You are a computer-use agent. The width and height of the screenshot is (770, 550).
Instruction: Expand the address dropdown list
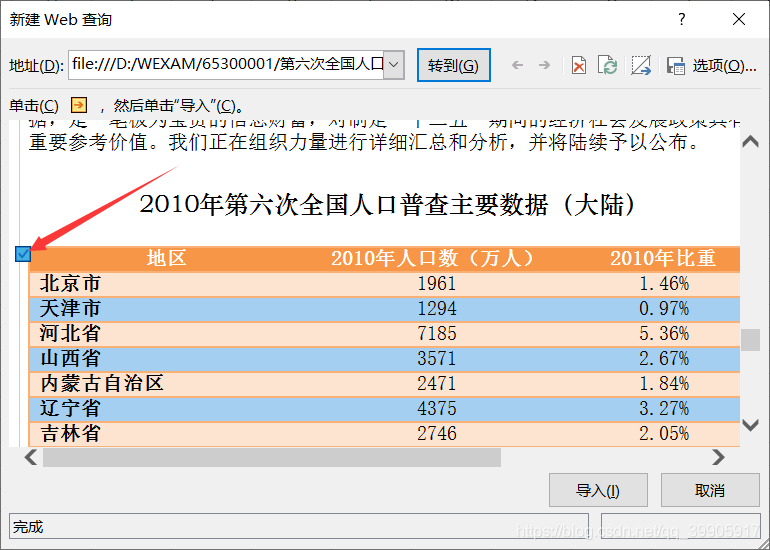click(x=393, y=65)
